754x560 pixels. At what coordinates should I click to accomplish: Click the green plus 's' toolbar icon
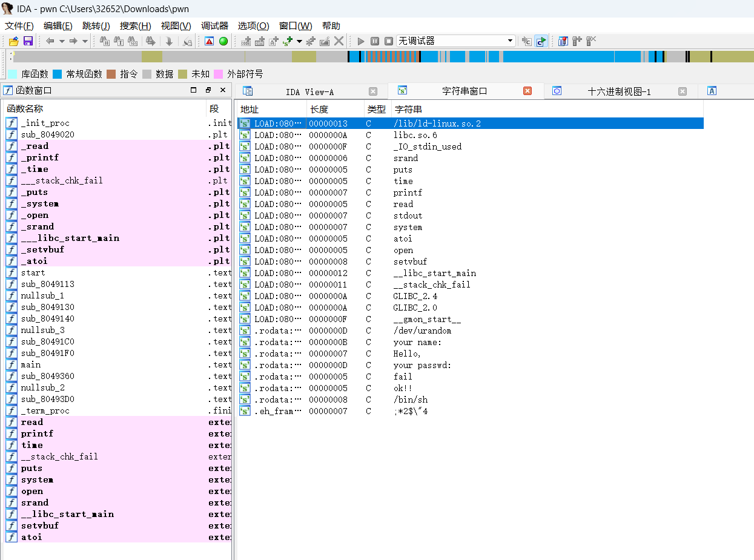coord(288,41)
